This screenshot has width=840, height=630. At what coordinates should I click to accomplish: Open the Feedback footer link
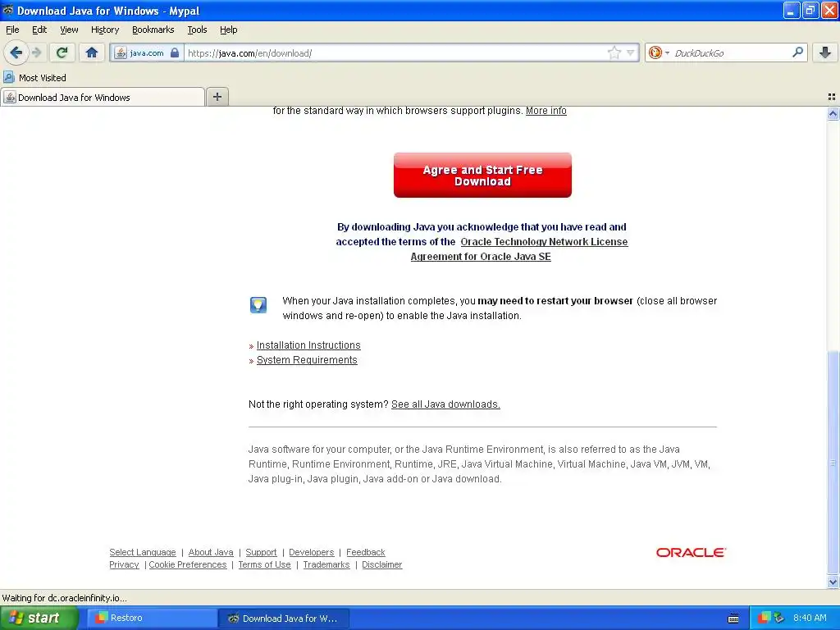[x=365, y=552]
